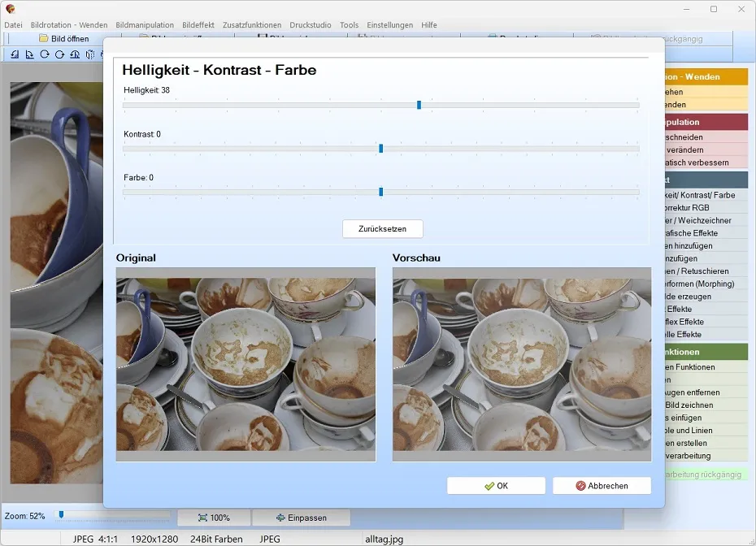Click the 100% zoom button
756x546 pixels.
[x=214, y=518]
